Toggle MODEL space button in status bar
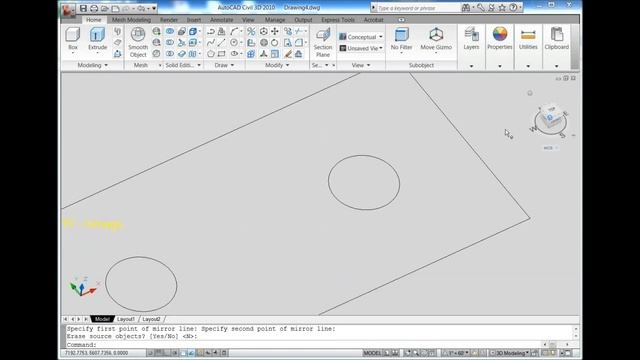The width and height of the screenshot is (640, 360). [x=372, y=353]
